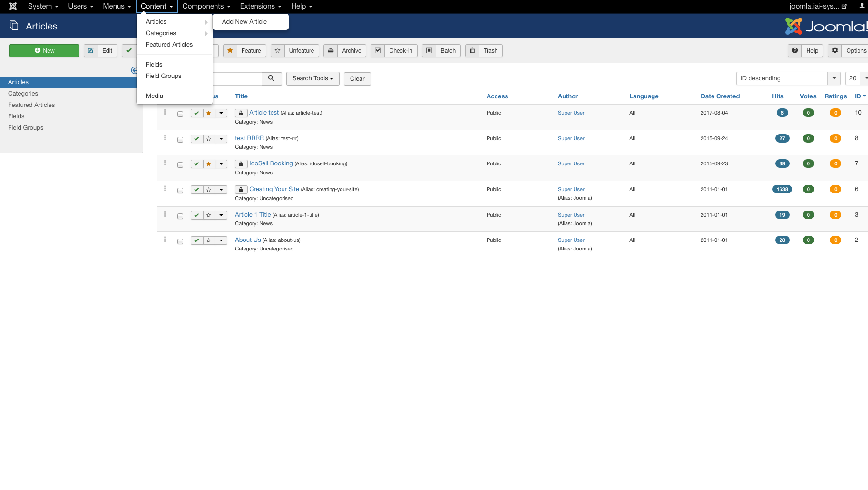Open status actions dropdown for Creating Your Site
The image size is (868, 490).
tap(221, 190)
